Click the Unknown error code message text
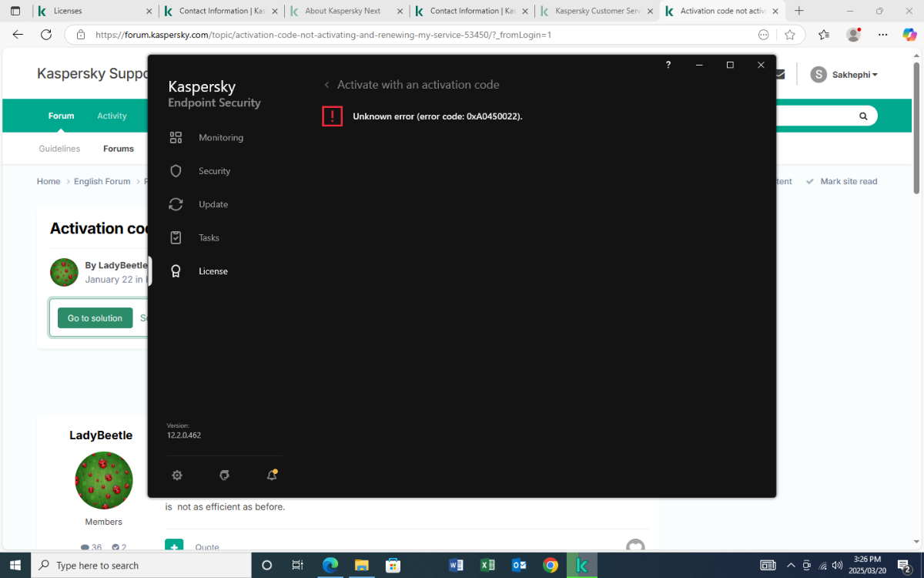Viewport: 924px width, 578px height. (437, 116)
